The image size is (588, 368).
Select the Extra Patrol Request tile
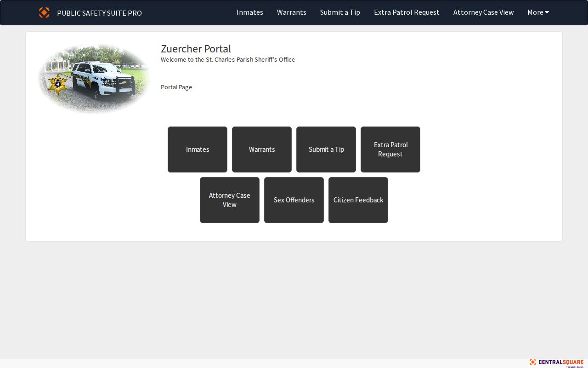[390, 149]
